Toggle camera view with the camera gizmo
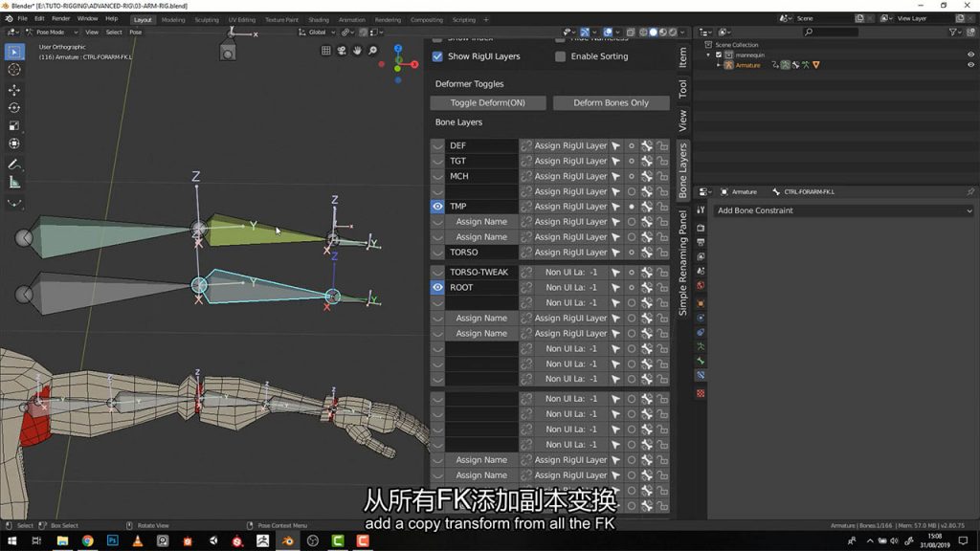Viewport: 980px width, 551px height. [x=342, y=51]
